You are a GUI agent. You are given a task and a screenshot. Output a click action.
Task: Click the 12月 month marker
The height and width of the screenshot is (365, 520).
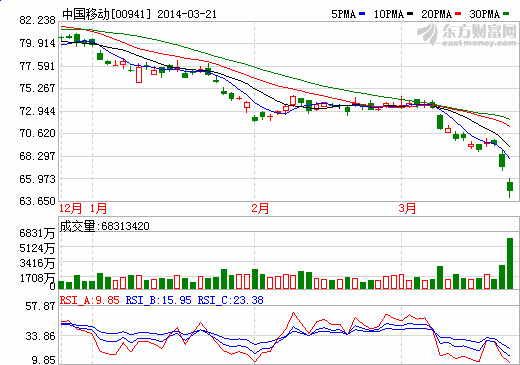pos(70,209)
